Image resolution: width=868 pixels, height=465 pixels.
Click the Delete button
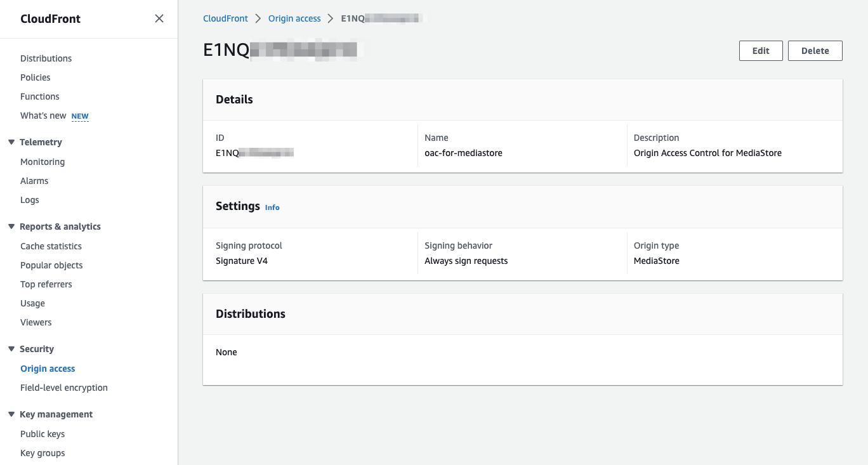point(815,51)
